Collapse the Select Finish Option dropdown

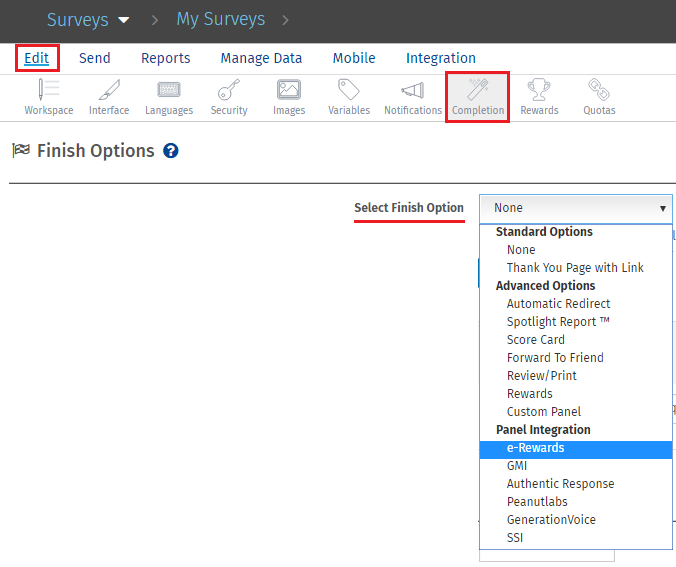coord(575,208)
